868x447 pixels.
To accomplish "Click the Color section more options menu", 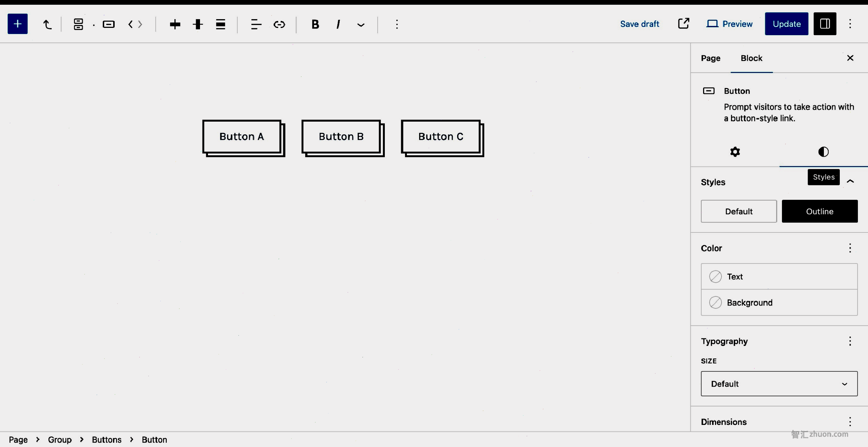I will [x=850, y=248].
